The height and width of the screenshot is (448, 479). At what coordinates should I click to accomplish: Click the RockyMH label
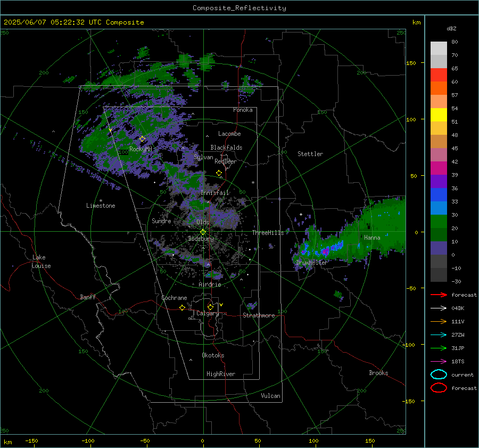[x=141, y=149]
